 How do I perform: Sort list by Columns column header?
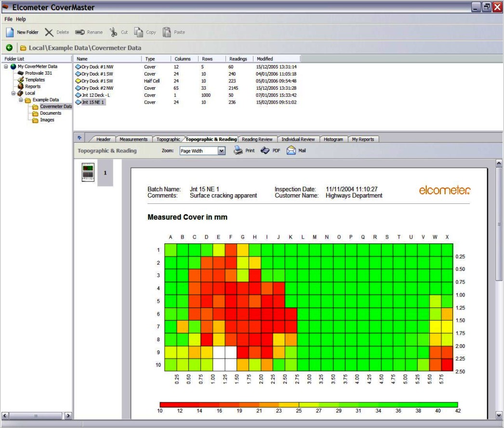[x=184, y=59]
